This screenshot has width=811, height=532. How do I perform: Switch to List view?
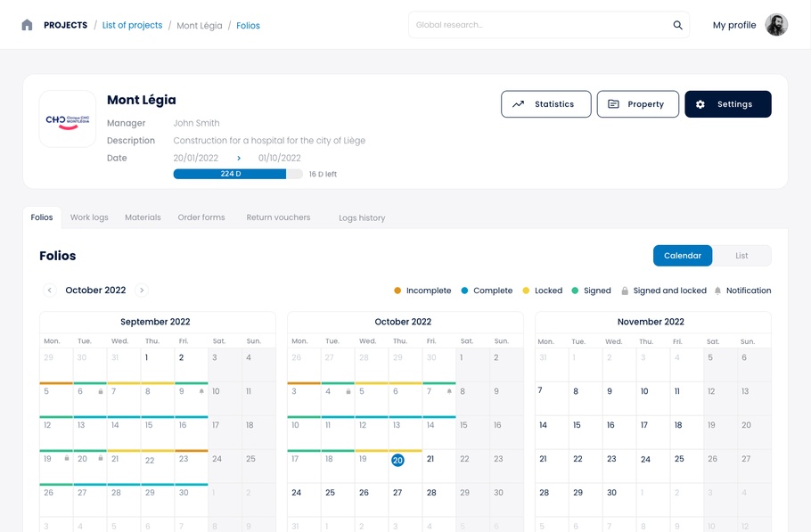741,256
